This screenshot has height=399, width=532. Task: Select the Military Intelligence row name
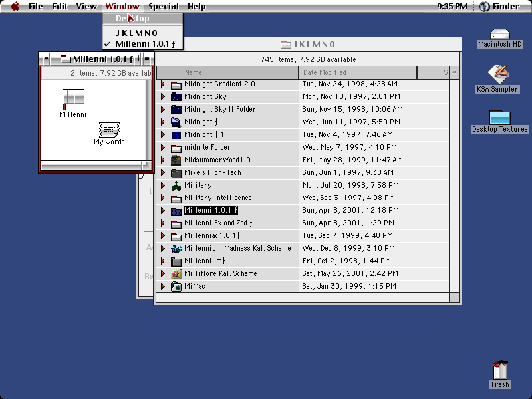point(218,198)
